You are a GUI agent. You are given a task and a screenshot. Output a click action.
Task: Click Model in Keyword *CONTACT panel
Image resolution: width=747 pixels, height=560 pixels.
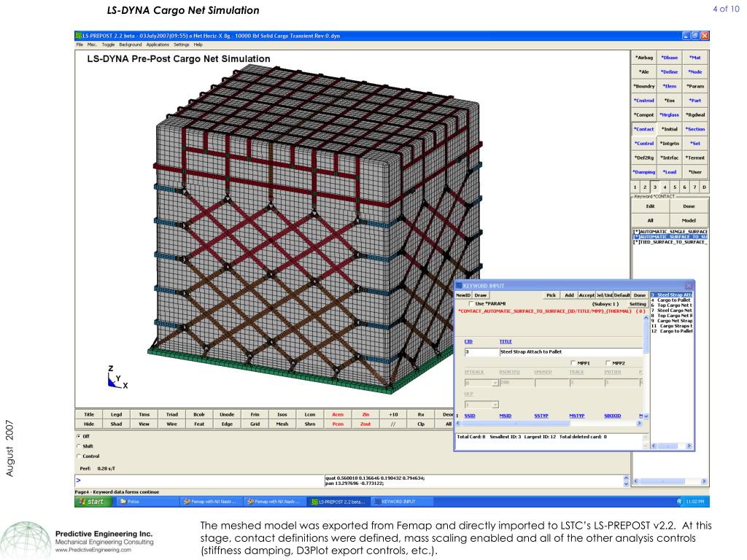pos(689,220)
